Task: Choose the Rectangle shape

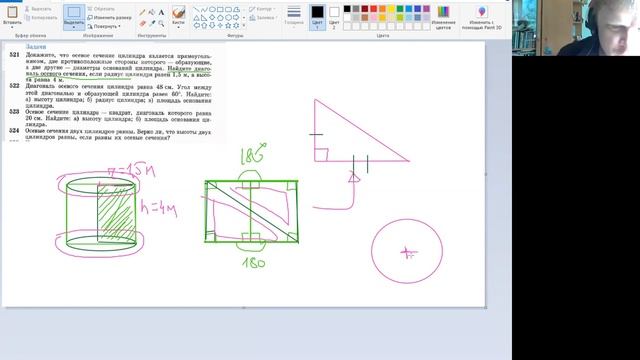Action: tap(220, 9)
